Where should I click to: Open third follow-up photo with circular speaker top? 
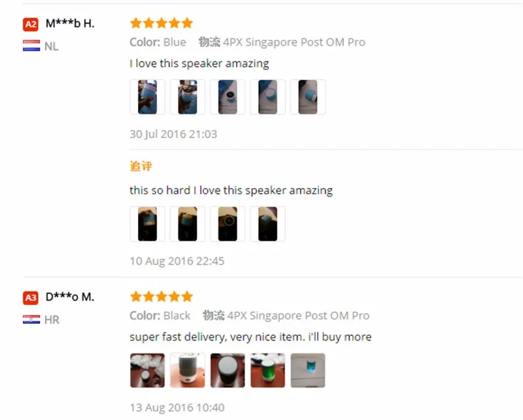tap(228, 224)
